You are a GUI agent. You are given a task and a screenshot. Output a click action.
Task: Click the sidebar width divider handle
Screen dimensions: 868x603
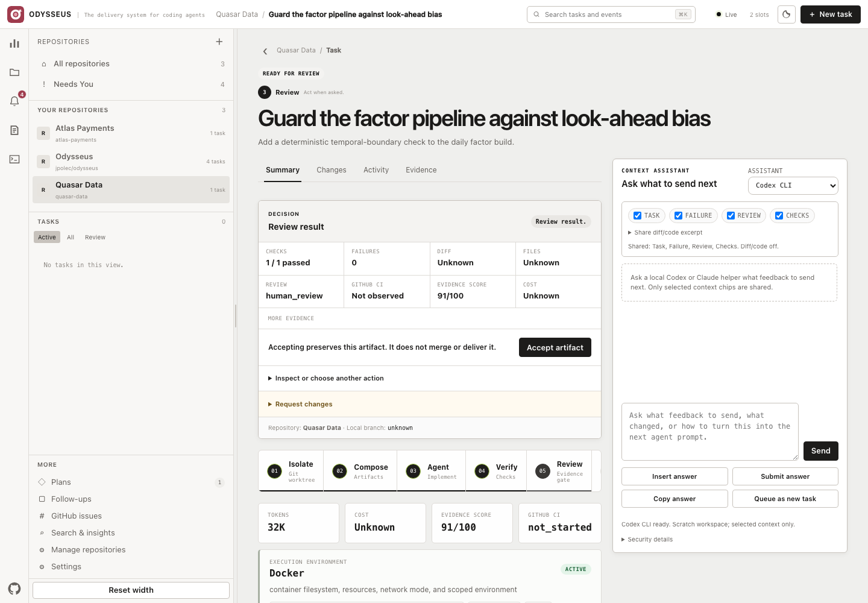click(x=235, y=316)
